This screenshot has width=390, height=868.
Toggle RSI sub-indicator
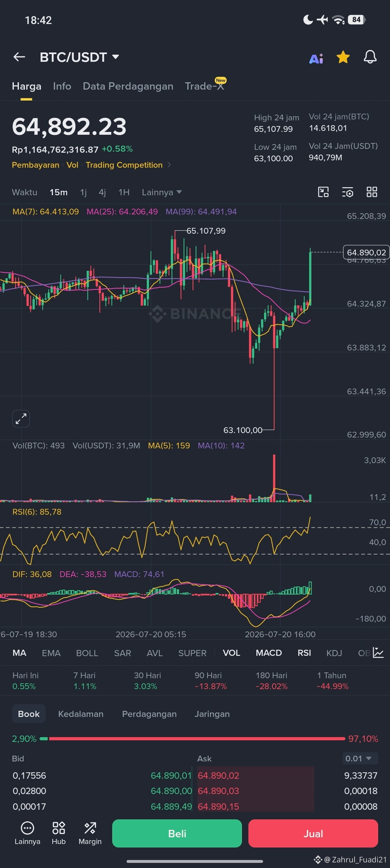[x=304, y=653]
